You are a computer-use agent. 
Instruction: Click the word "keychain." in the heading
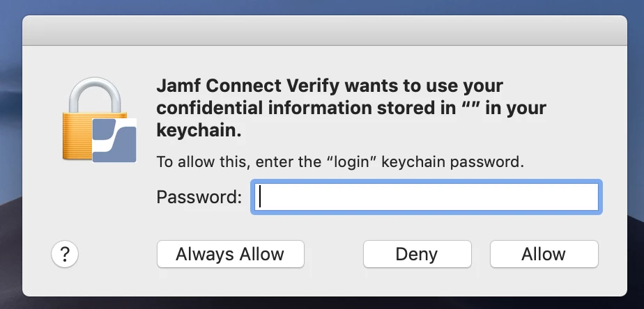point(199,131)
